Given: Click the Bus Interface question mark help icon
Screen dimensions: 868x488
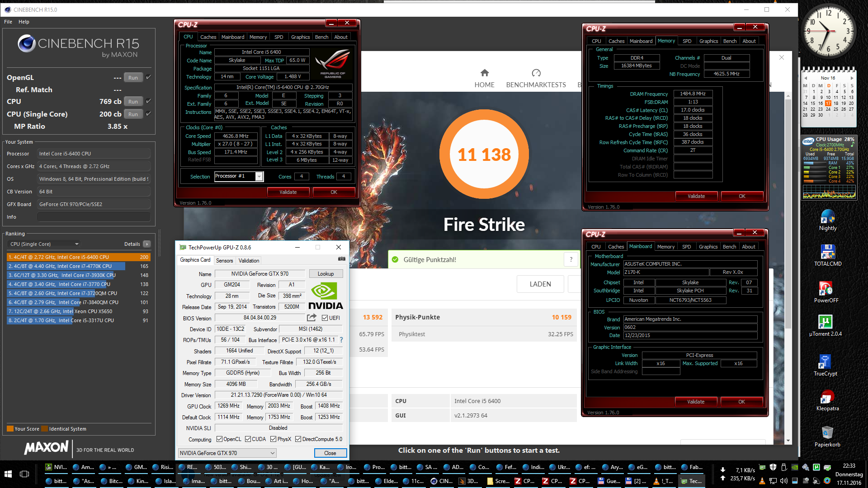Looking at the screenshot, I should coord(341,340).
